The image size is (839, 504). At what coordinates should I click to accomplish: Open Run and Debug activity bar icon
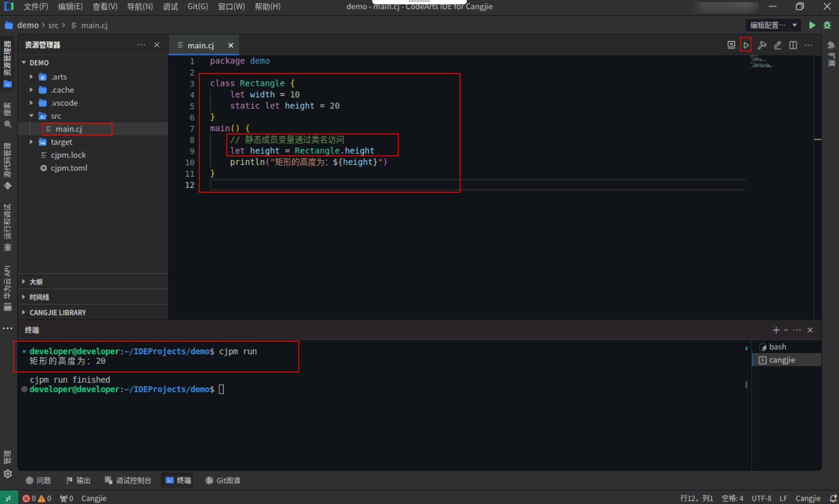pos(7,227)
